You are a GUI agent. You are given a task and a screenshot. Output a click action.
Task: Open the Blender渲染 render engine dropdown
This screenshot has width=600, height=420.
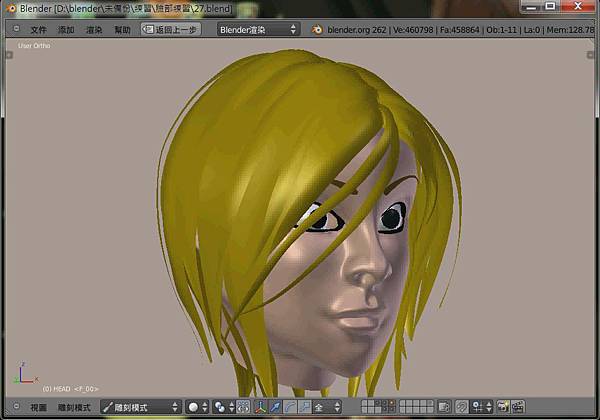(258, 30)
